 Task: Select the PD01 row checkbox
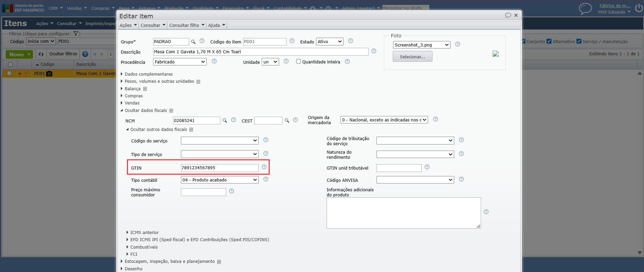pos(10,73)
